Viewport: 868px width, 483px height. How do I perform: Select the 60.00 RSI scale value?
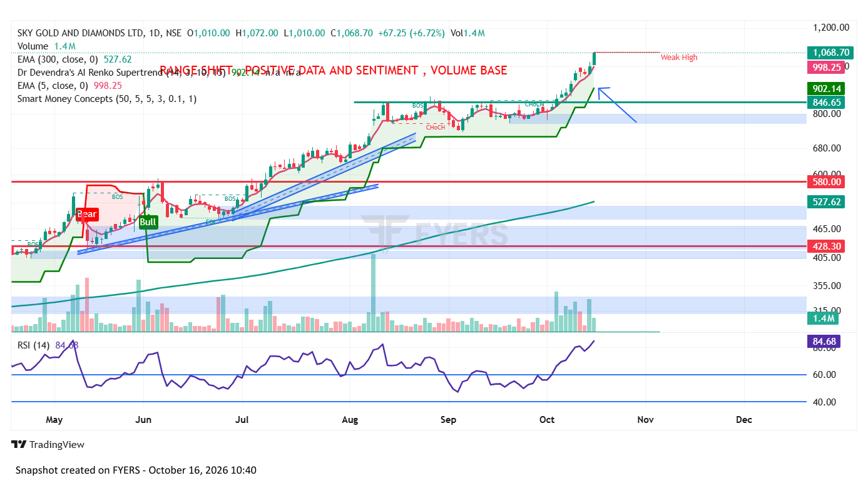[x=824, y=375]
